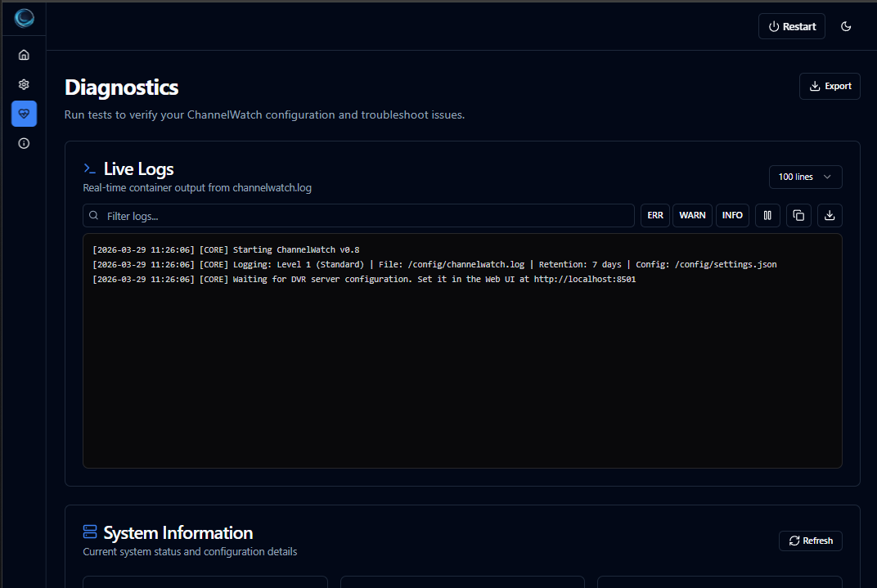The width and height of the screenshot is (877, 588).
Task: Toggle the WARN log filter
Action: tap(692, 215)
